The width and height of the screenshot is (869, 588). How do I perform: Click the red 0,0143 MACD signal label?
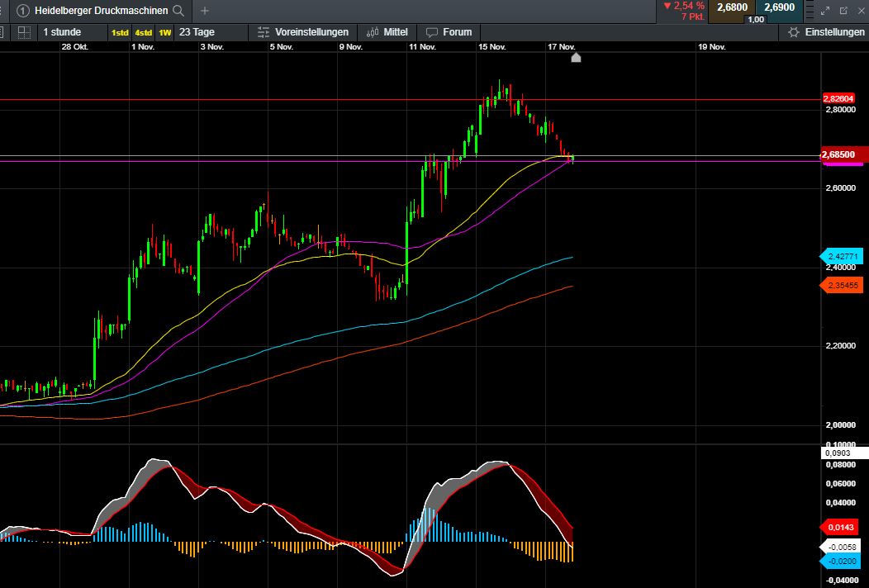click(841, 527)
